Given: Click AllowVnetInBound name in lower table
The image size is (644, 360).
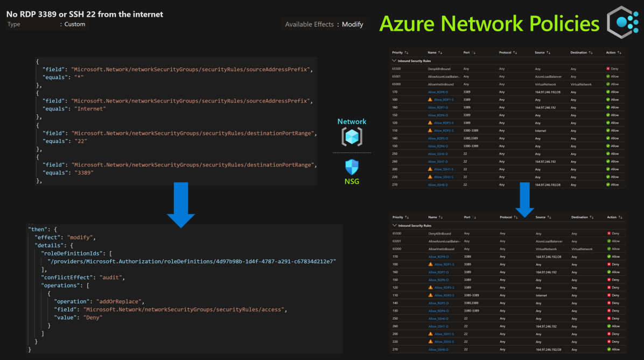Looking at the screenshot, I should pos(442,248).
